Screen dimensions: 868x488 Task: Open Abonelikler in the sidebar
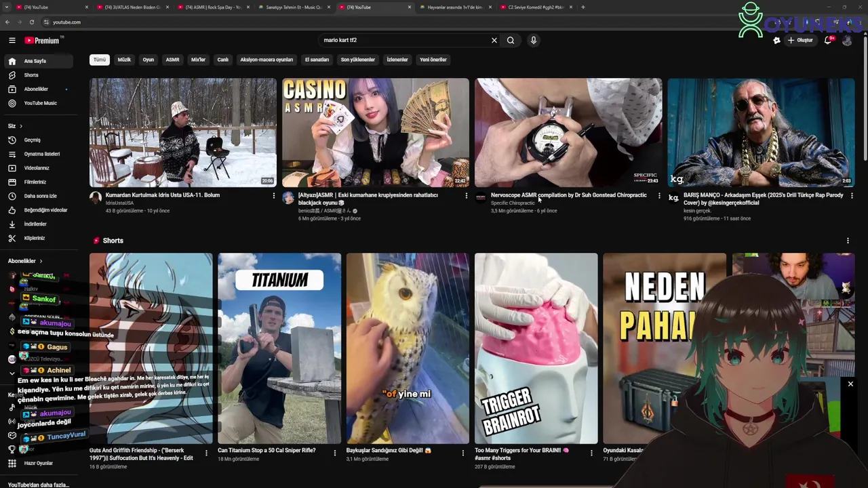[39, 89]
